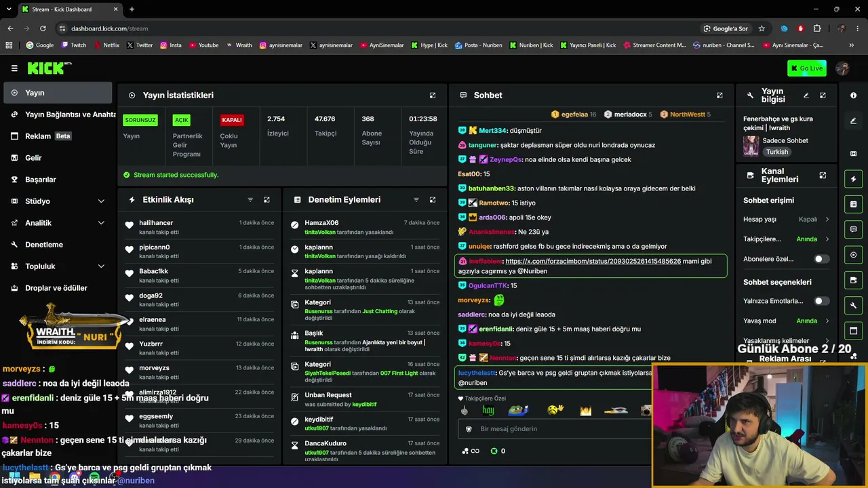Click username Mert334 in chat
The image size is (868, 488).
pyautogui.click(x=492, y=131)
